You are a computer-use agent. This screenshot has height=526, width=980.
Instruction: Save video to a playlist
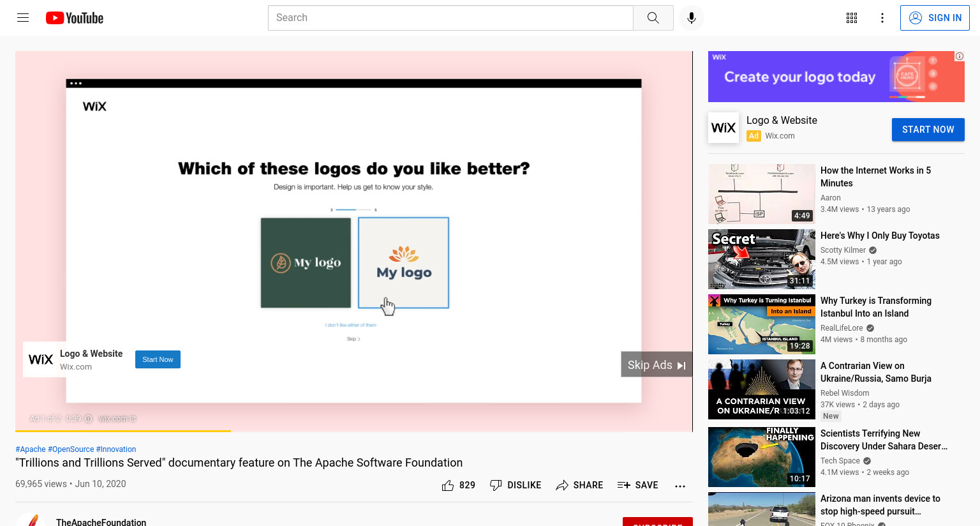pyautogui.click(x=637, y=485)
